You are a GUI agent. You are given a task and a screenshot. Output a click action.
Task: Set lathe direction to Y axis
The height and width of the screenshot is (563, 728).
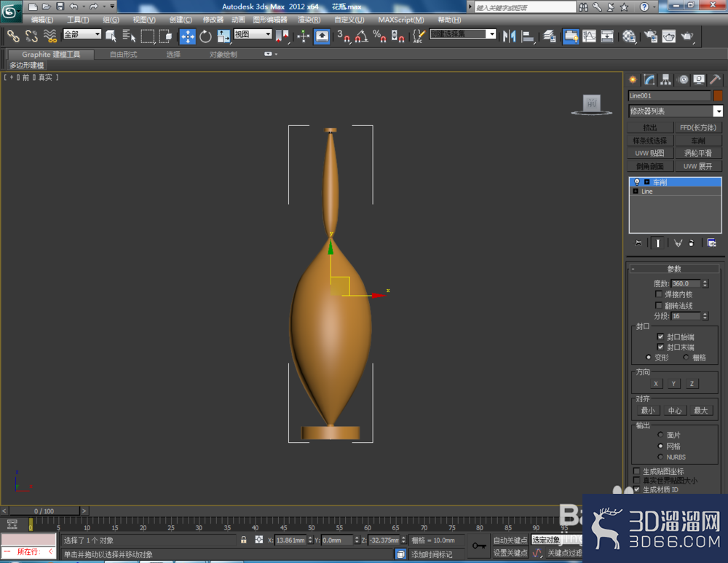[x=673, y=384]
